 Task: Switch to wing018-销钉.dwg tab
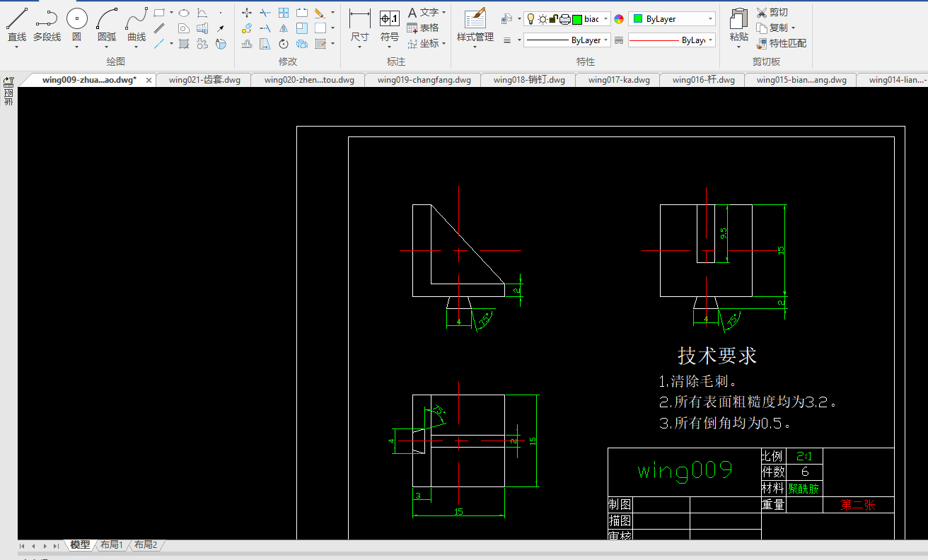[529, 80]
